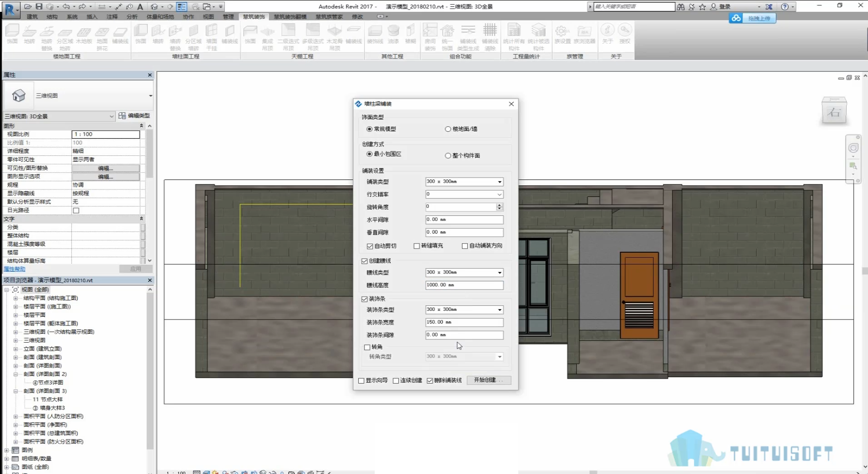This screenshot has width=868, height=474.
Task: Enable the 自动铺装方向 checkbox
Action: click(x=465, y=246)
